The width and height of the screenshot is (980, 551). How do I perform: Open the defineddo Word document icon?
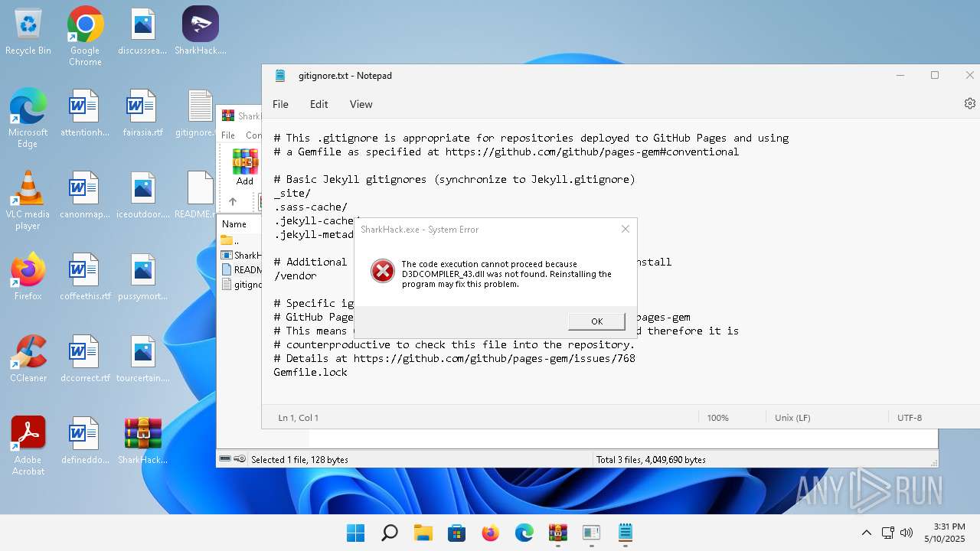coord(84,441)
